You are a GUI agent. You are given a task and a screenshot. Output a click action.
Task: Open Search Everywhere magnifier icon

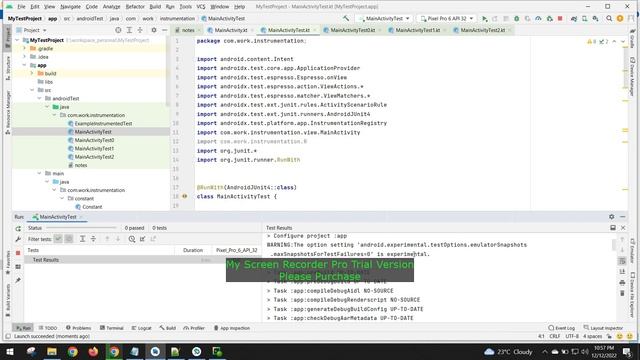point(609,18)
